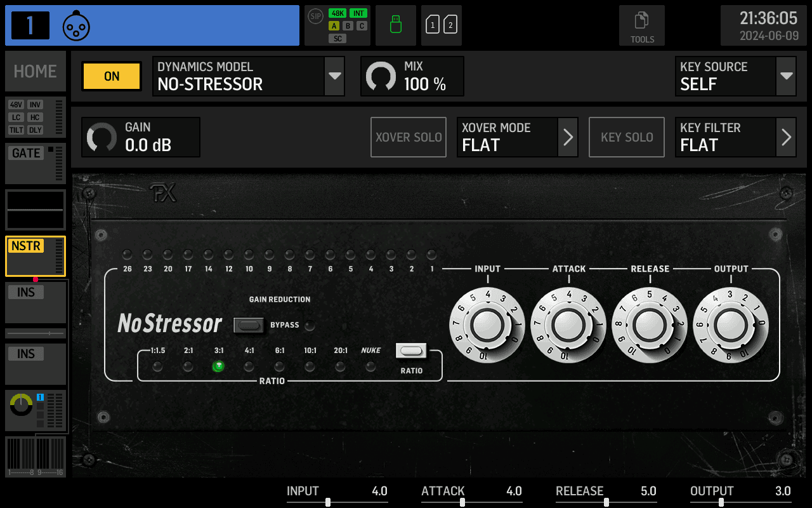
Task: Click the date and time display
Action: click(x=764, y=25)
